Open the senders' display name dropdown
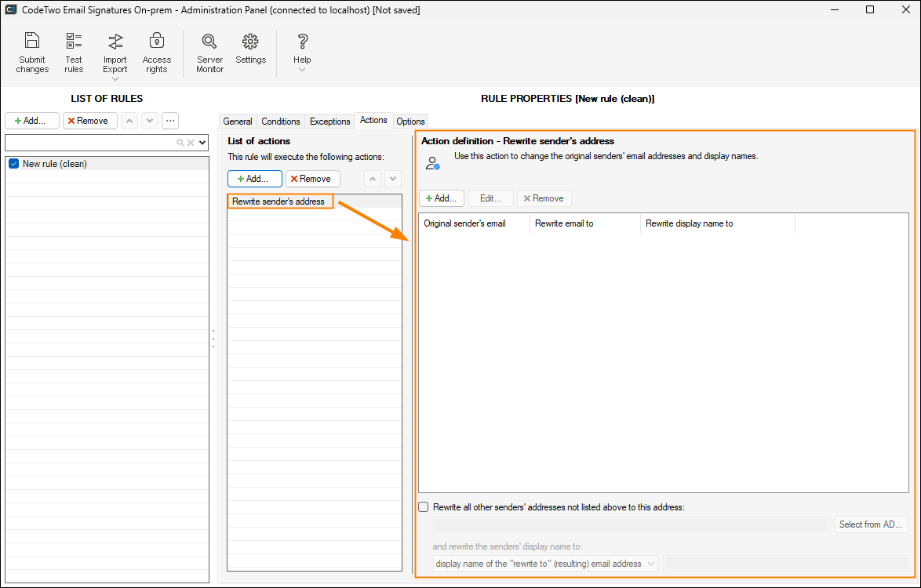The image size is (921, 588). [545, 564]
